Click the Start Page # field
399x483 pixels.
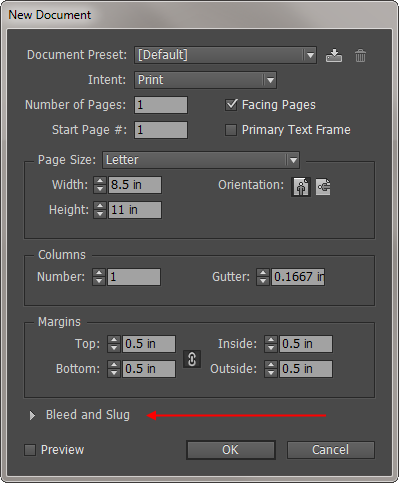coord(161,130)
